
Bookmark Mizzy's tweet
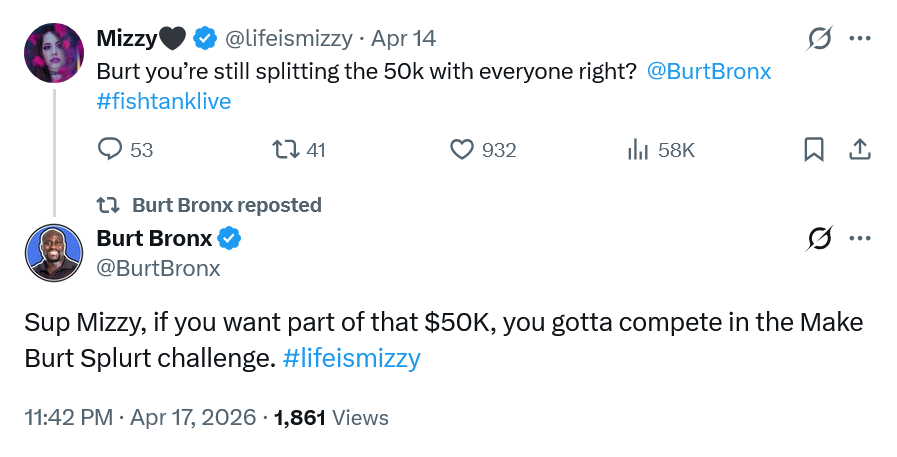[814, 150]
